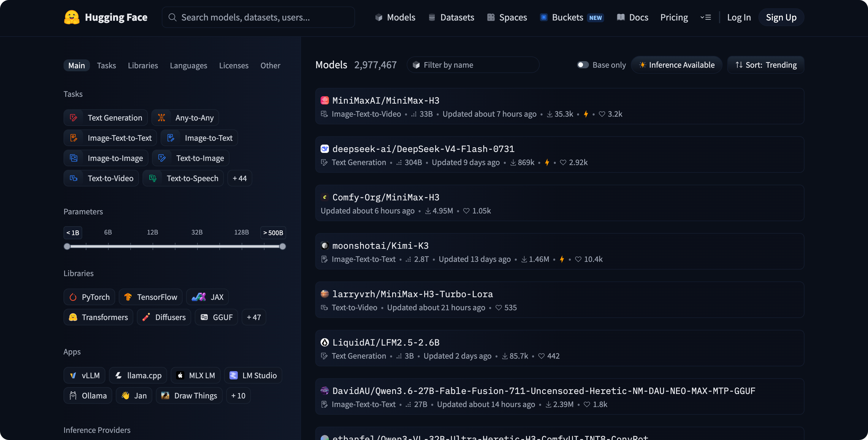The image size is (868, 440).
Task: Click the MiniMaxAI avatar icon
Action: pyautogui.click(x=324, y=100)
